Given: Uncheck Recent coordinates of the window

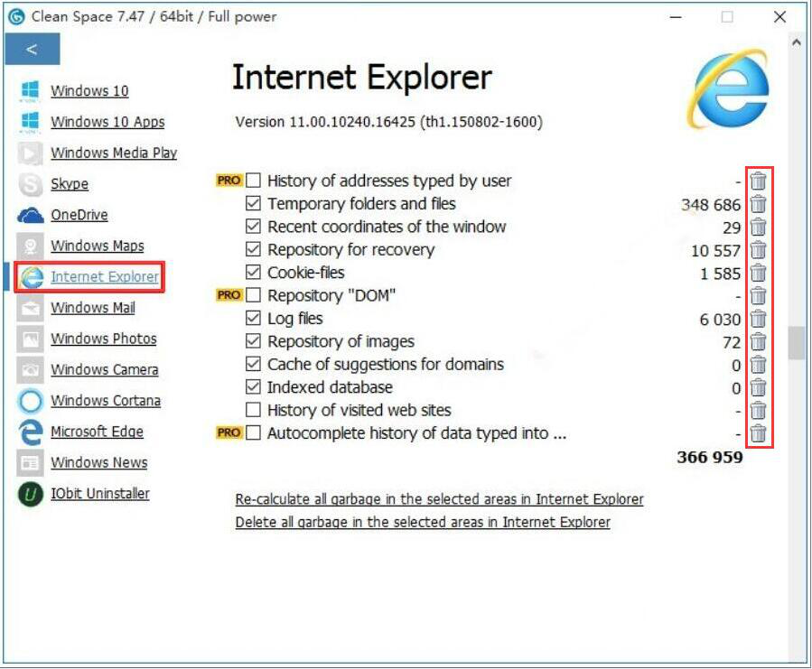Looking at the screenshot, I should tap(253, 227).
